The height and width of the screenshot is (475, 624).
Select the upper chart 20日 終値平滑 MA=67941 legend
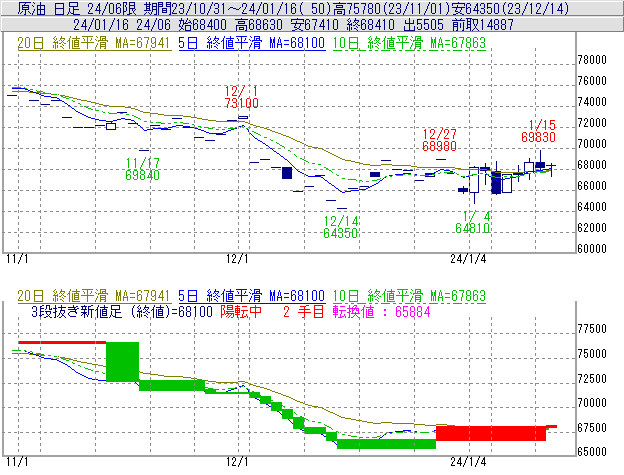coord(94,43)
